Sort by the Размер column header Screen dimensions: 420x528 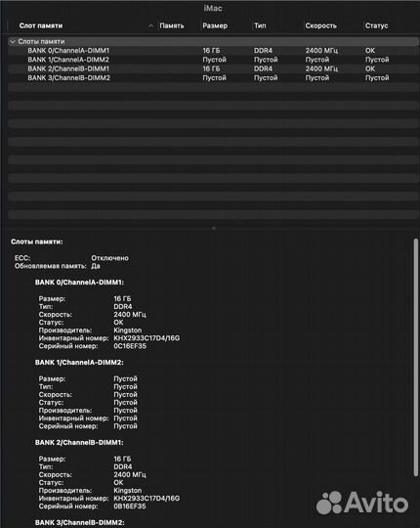[215, 26]
